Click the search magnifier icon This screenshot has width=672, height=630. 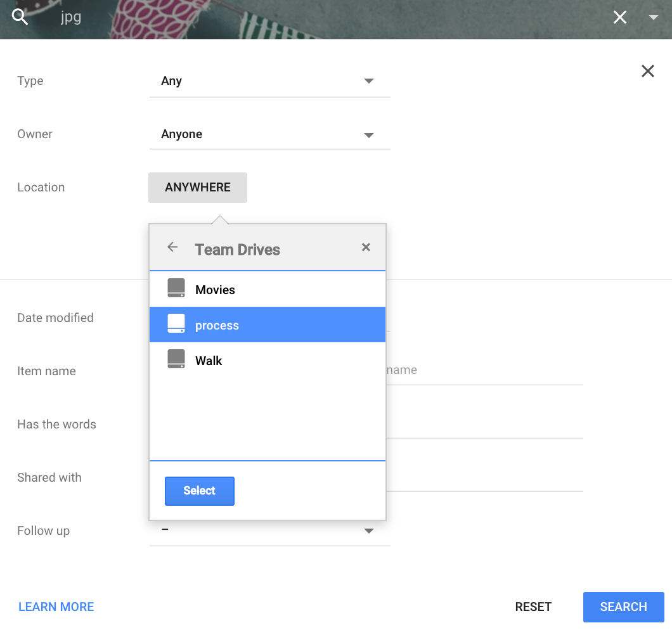[x=20, y=17]
